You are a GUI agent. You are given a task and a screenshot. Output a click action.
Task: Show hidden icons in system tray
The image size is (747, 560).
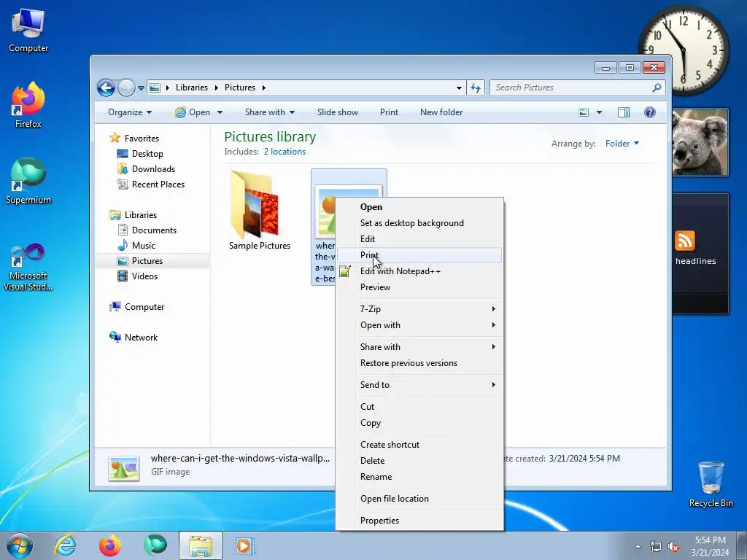point(638,546)
